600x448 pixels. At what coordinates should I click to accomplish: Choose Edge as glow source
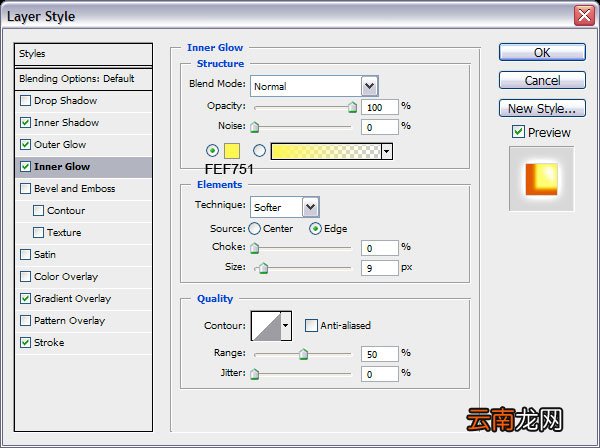coord(315,229)
